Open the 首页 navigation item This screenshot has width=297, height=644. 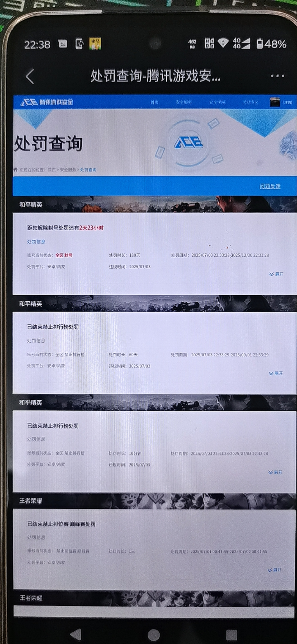155,102
